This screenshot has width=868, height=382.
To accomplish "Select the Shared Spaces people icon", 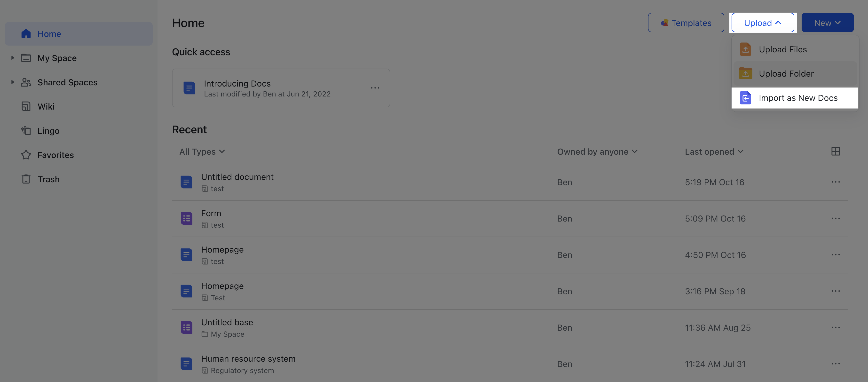I will click(x=26, y=82).
